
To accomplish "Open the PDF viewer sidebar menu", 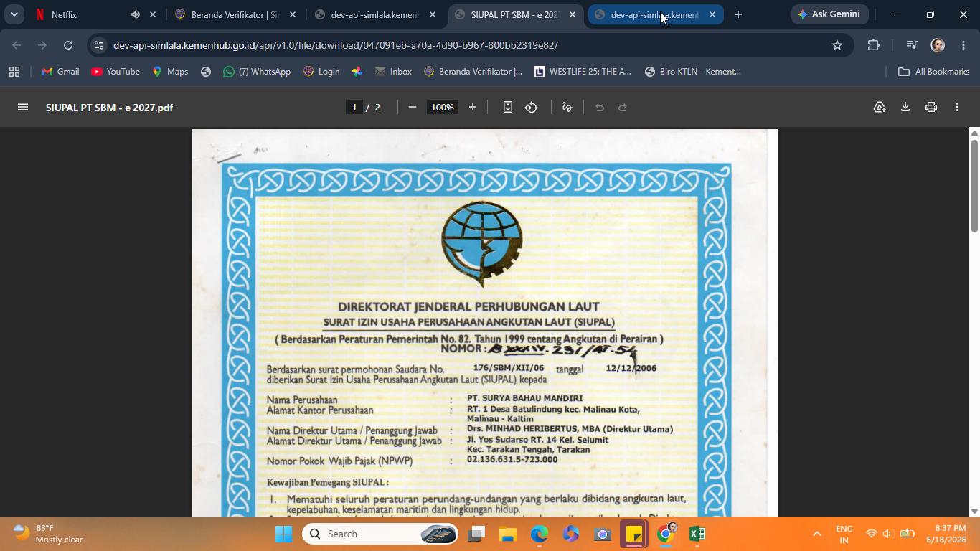I will 23,107.
